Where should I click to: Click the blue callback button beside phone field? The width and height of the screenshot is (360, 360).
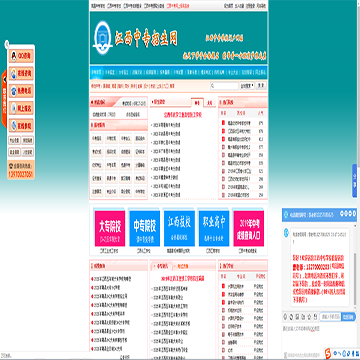(349, 317)
